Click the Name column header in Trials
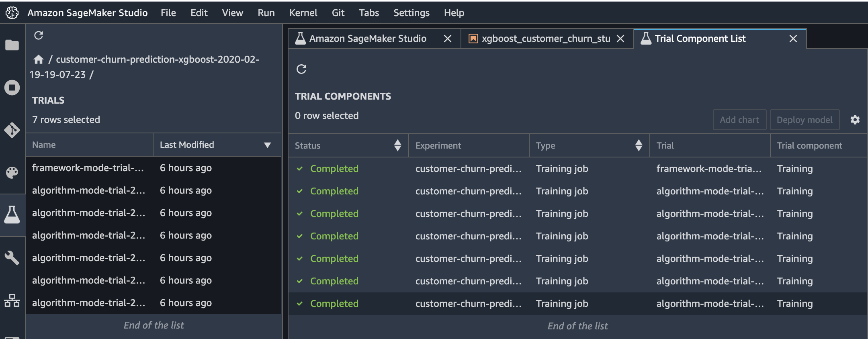The image size is (868, 339). (89, 145)
